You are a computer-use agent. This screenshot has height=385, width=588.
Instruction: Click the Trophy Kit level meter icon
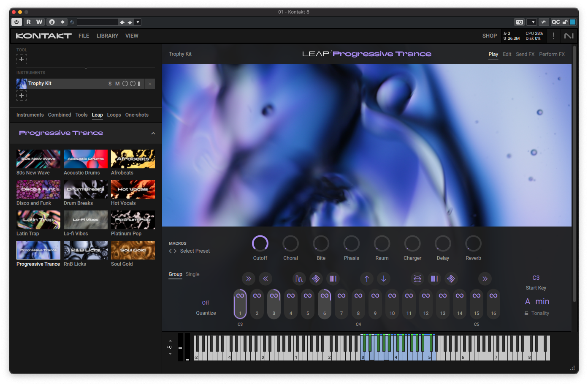coord(139,84)
